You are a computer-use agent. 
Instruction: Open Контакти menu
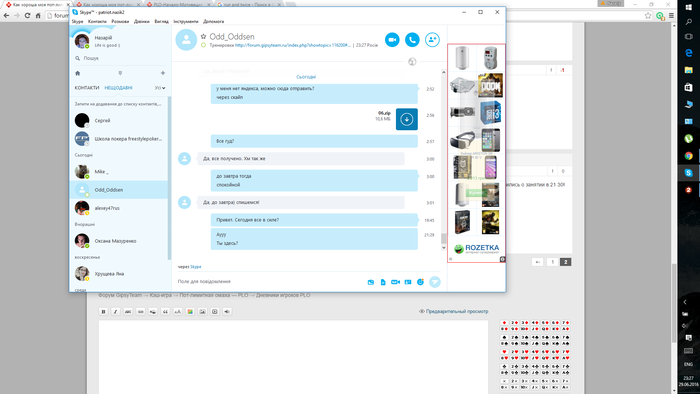[97, 21]
